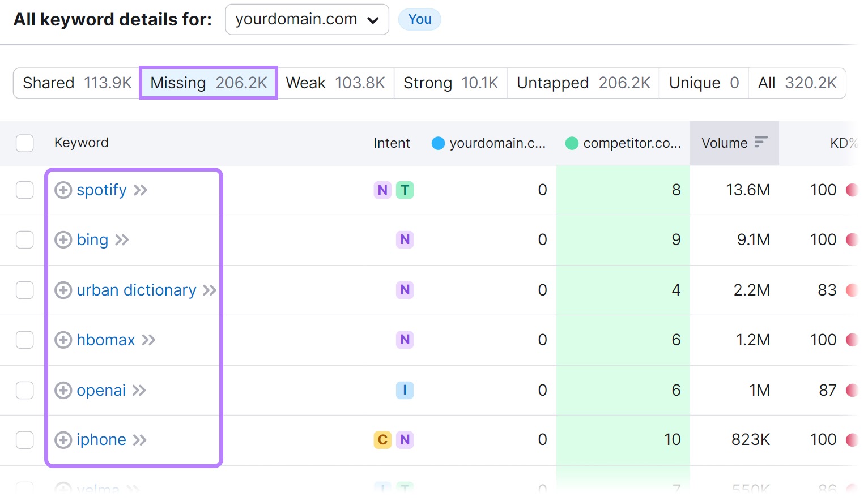Click the green dot by competitor column

tap(572, 143)
